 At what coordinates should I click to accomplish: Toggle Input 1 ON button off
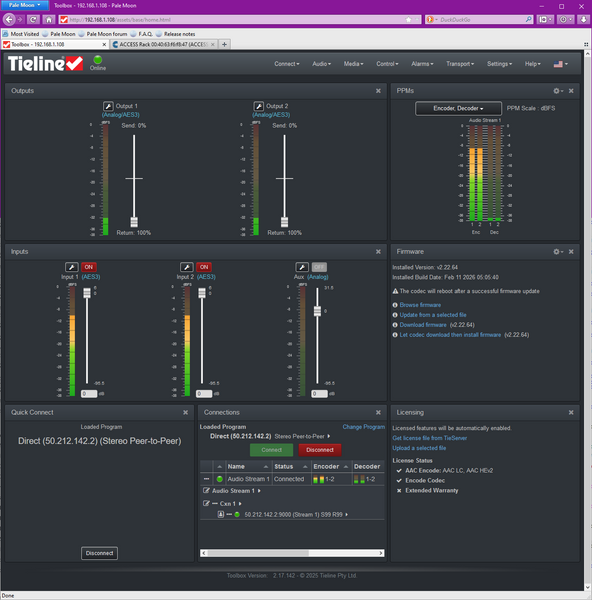88,267
